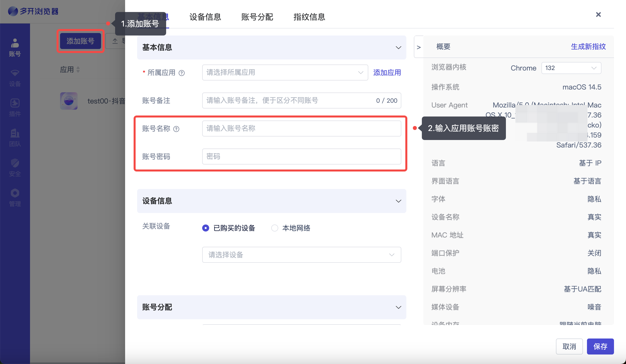Open the 请选择所属应用 dropdown

(x=285, y=72)
